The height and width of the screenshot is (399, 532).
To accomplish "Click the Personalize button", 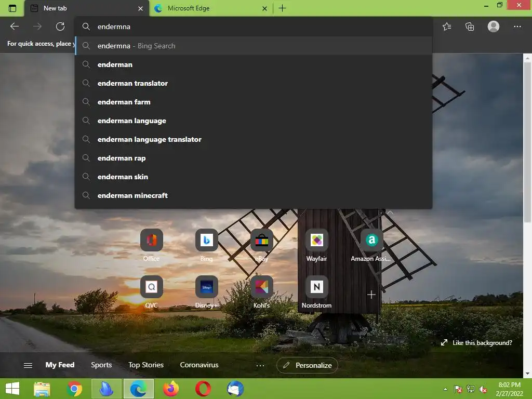I will [x=307, y=365].
